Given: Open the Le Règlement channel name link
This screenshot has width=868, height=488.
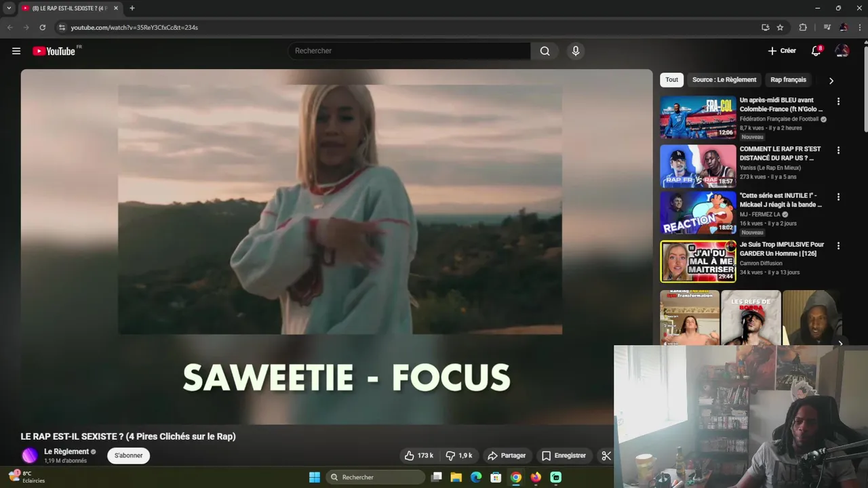Looking at the screenshot, I should [66, 451].
